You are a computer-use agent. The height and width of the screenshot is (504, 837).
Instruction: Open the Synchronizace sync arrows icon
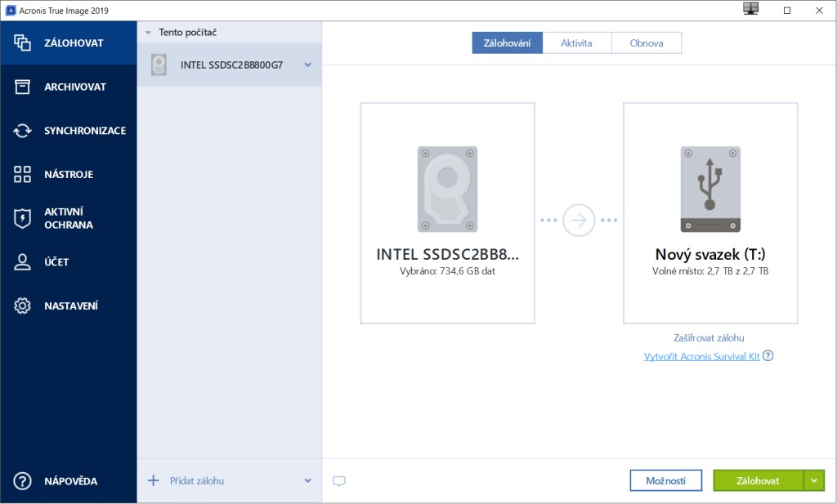(x=22, y=130)
